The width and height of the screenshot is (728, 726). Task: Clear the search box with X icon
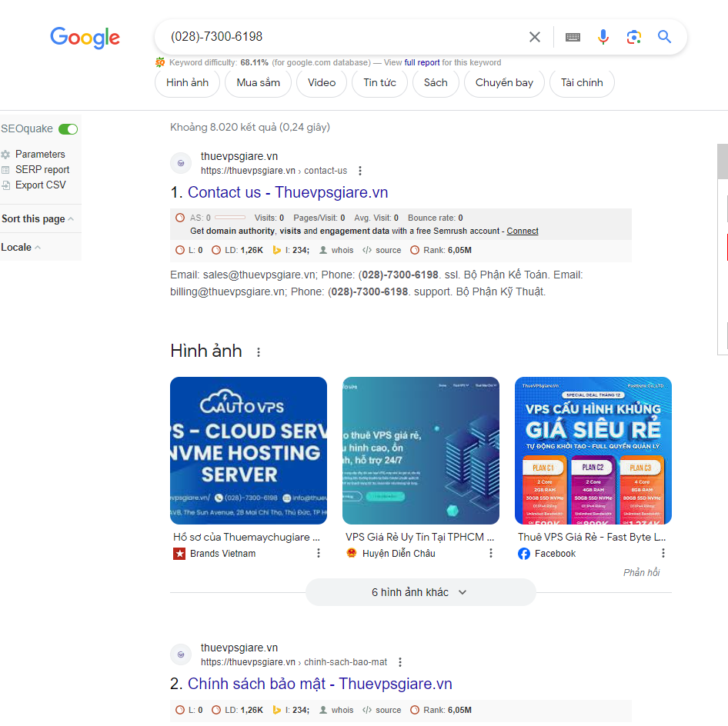pos(534,37)
